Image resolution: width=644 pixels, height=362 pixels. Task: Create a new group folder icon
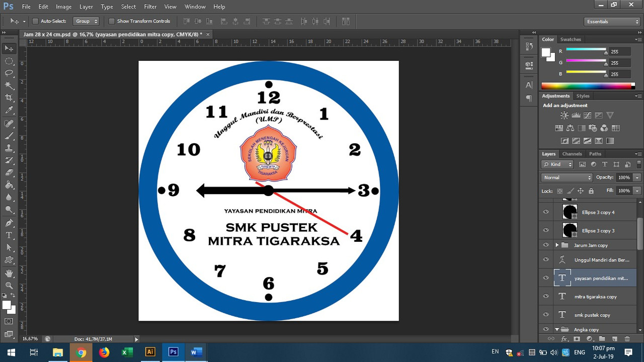point(602,339)
